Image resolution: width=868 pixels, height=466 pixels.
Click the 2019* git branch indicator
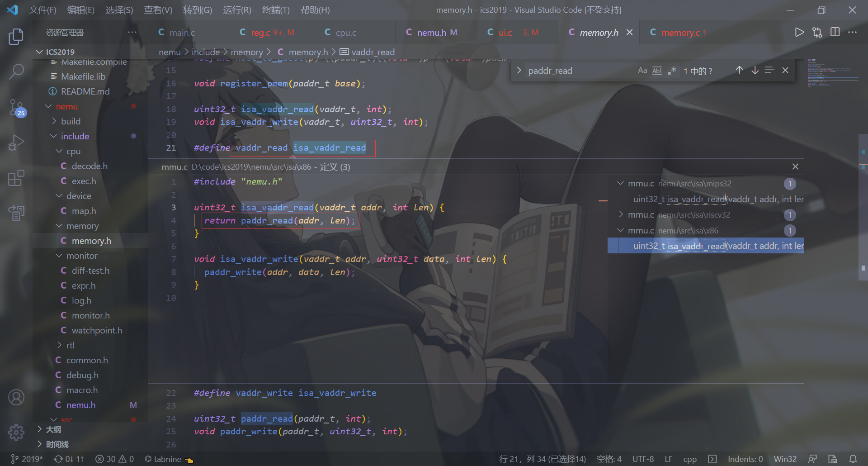point(27,459)
